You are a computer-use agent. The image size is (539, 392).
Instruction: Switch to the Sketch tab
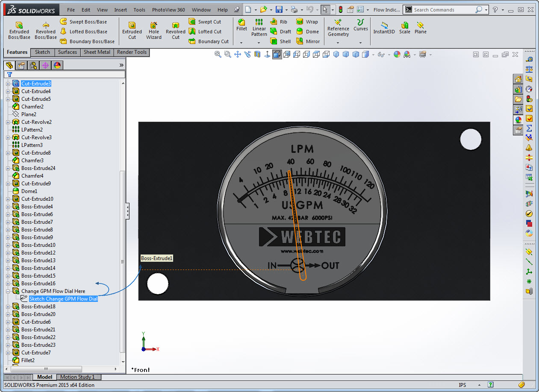[42, 52]
